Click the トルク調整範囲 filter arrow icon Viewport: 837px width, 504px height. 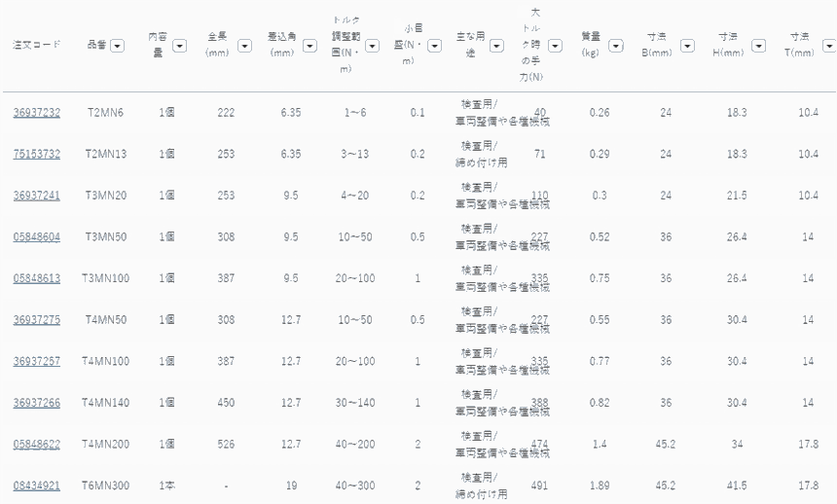372,46
